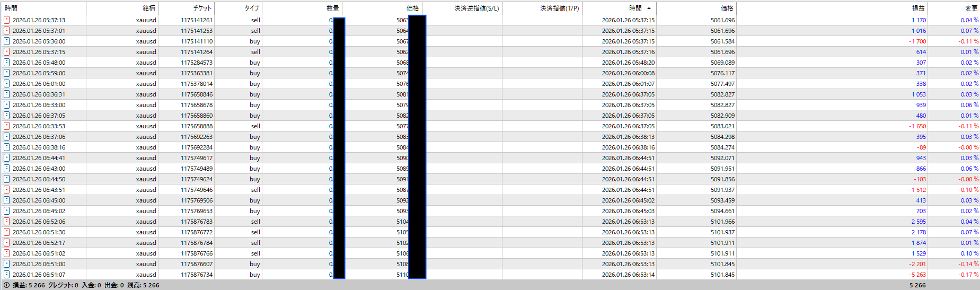The width and height of the screenshot is (980, 290).
Task: Click the 変更 column header
Action: pyautogui.click(x=971, y=8)
